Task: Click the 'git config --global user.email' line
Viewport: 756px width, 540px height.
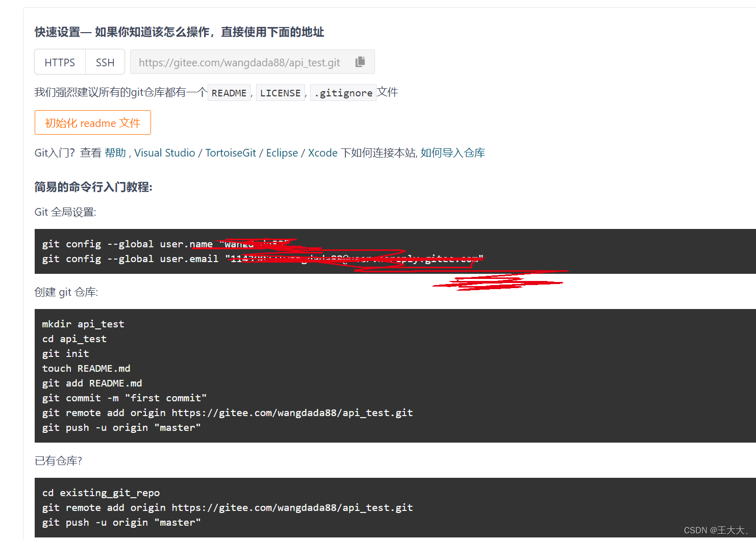Action: click(262, 259)
